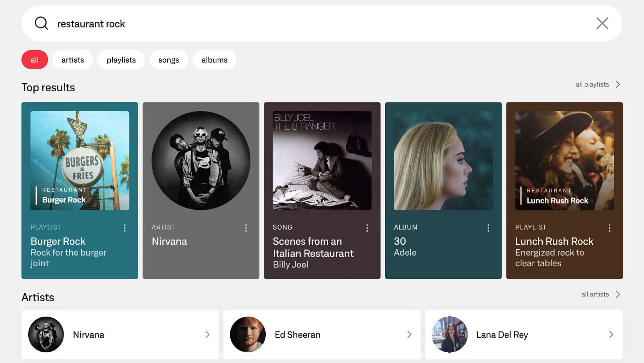This screenshot has width=644, height=363.
Task: Click the Billy Joel The Stranger cover
Action: pos(322,161)
